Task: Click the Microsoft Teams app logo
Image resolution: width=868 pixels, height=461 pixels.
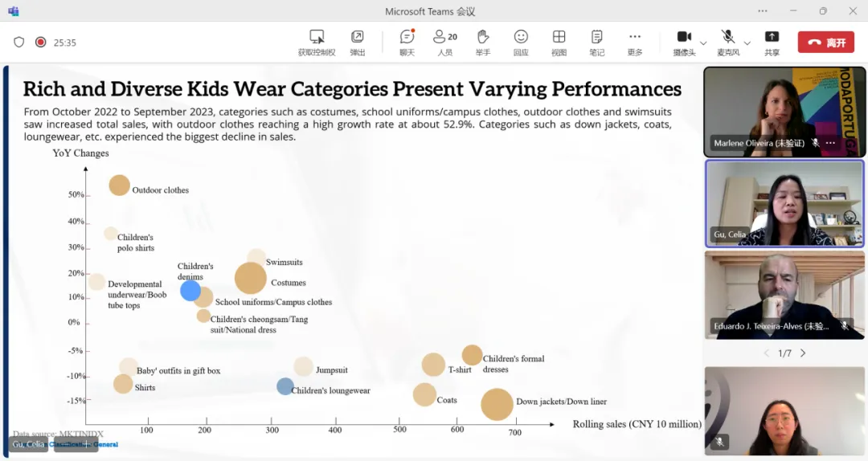Action: coord(14,11)
